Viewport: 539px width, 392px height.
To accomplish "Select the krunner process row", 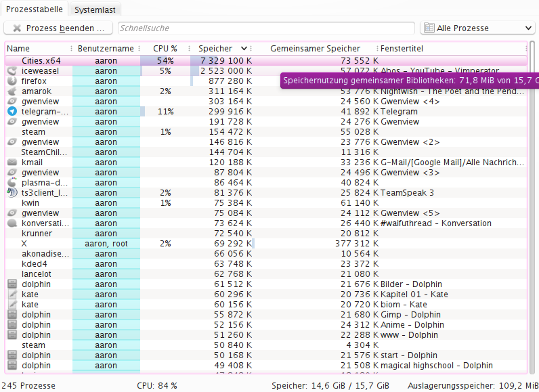I will tap(266, 234).
